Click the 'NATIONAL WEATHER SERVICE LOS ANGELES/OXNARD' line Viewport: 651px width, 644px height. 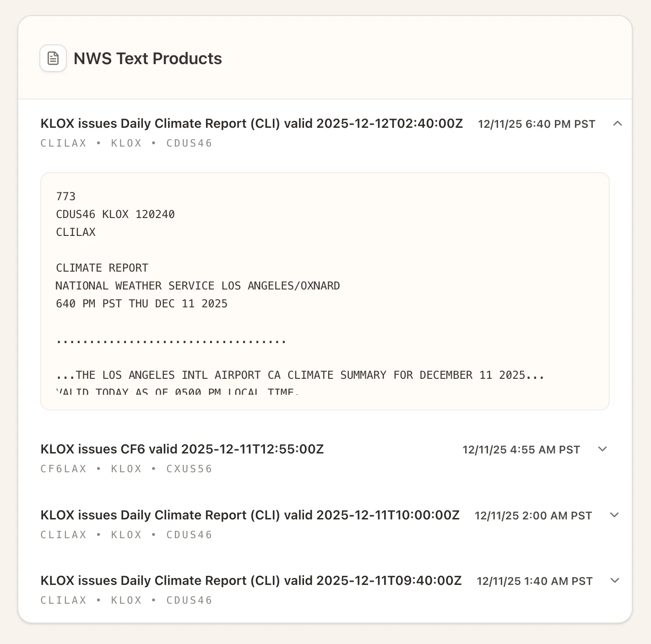197,286
